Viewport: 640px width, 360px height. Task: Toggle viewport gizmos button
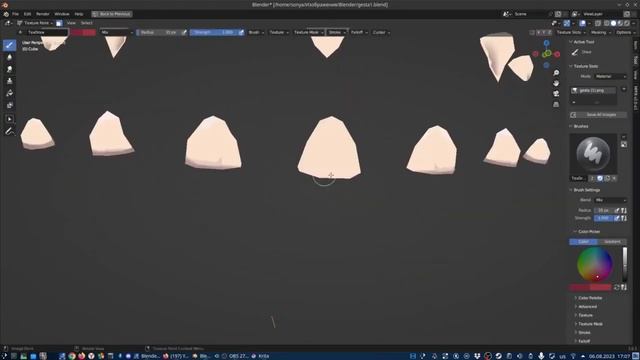(x=567, y=23)
